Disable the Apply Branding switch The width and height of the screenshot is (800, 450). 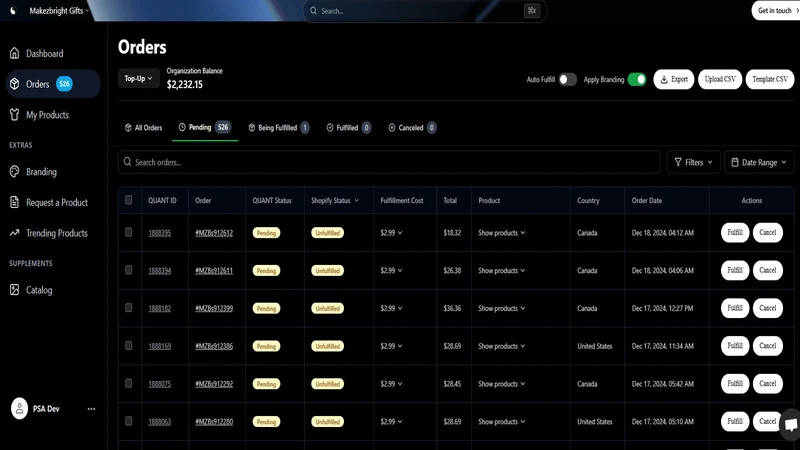(637, 80)
